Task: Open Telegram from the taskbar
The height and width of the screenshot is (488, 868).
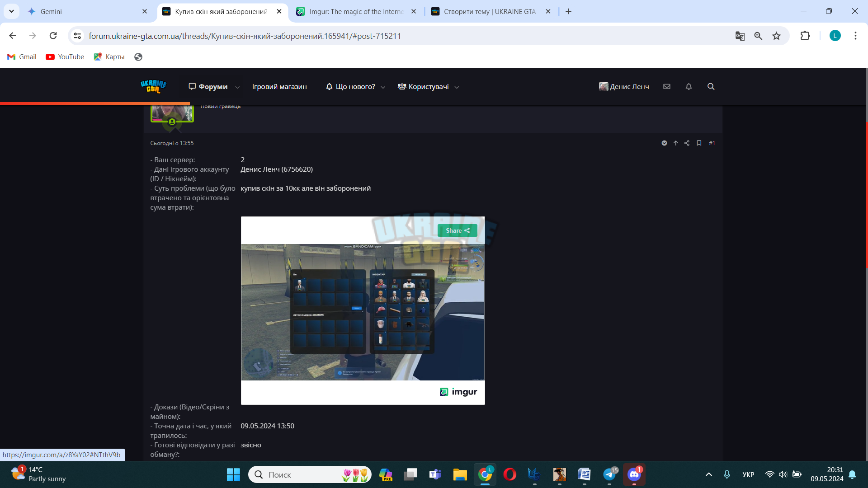Action: [609, 474]
